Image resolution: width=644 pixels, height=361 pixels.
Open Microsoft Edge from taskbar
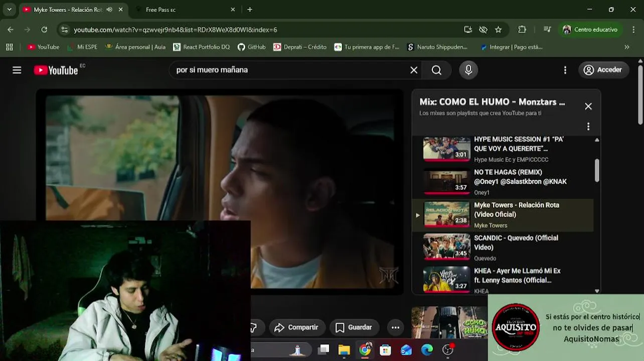(427, 349)
